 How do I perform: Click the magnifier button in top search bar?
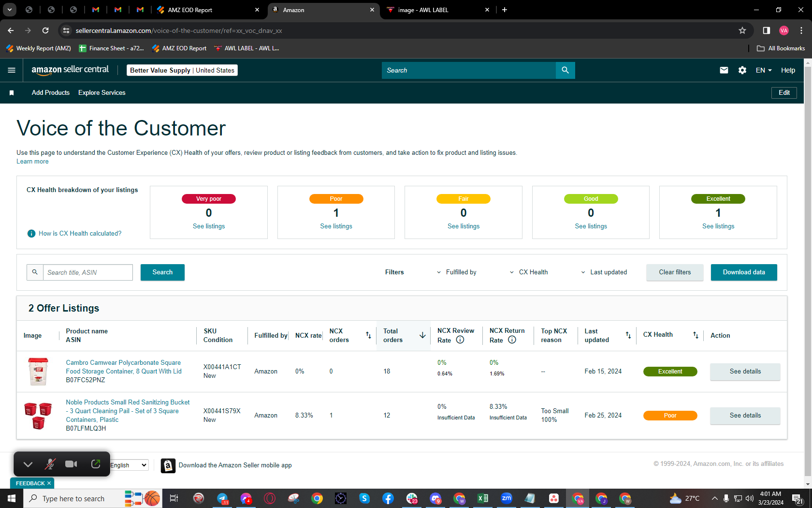[565, 70]
